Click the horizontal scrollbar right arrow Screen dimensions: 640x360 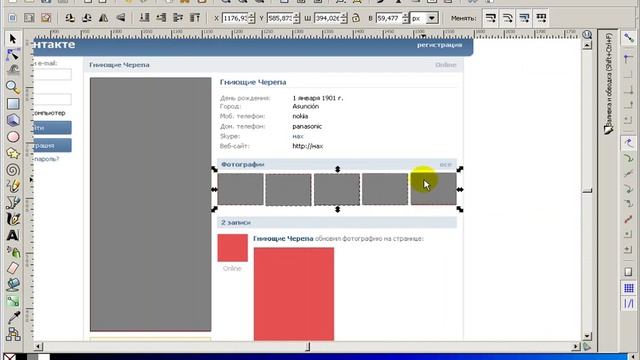(x=576, y=347)
